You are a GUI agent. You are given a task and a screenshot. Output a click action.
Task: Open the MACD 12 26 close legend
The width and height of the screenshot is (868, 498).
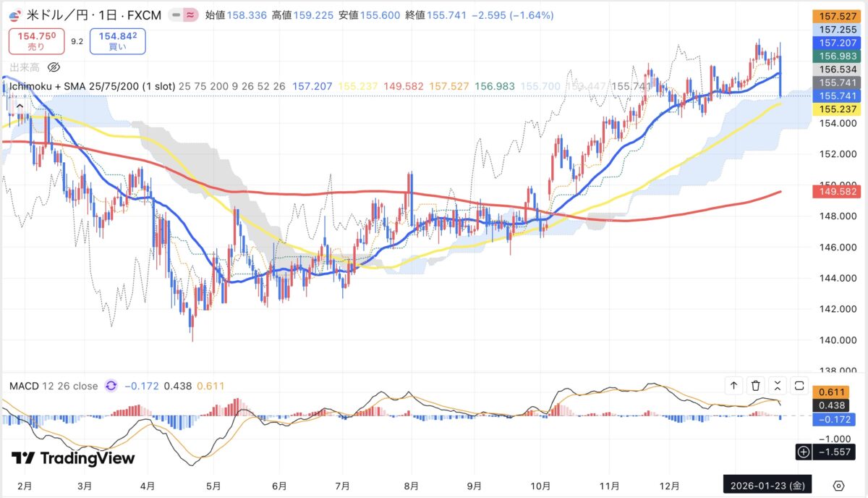54,386
